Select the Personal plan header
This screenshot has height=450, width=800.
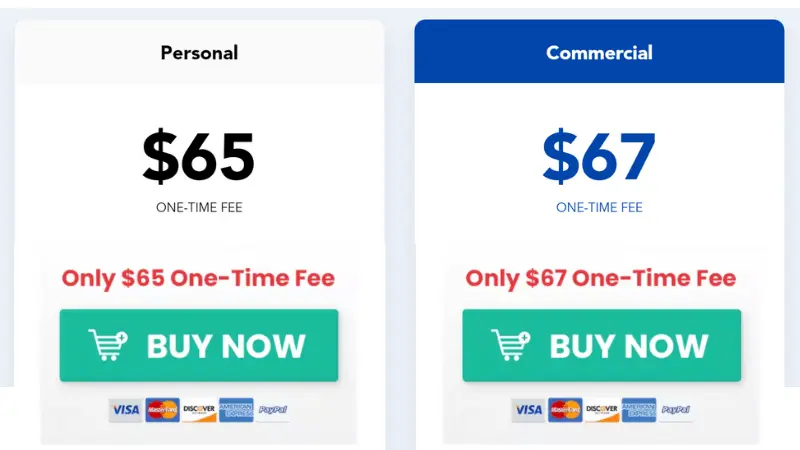[199, 52]
